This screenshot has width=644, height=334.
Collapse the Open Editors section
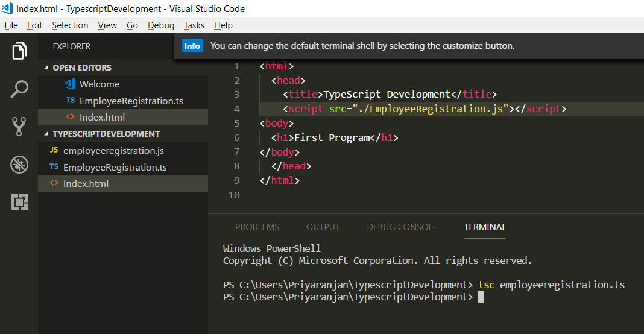coord(46,68)
